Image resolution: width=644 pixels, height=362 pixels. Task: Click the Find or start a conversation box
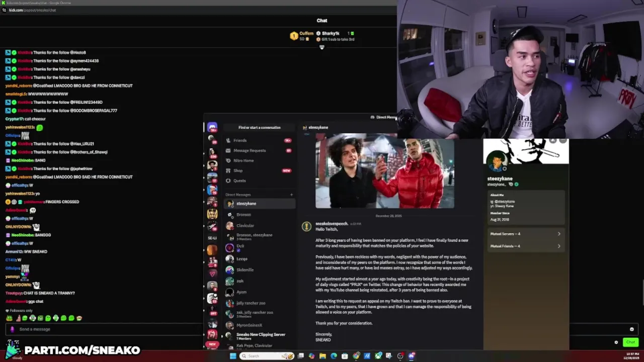click(260, 128)
